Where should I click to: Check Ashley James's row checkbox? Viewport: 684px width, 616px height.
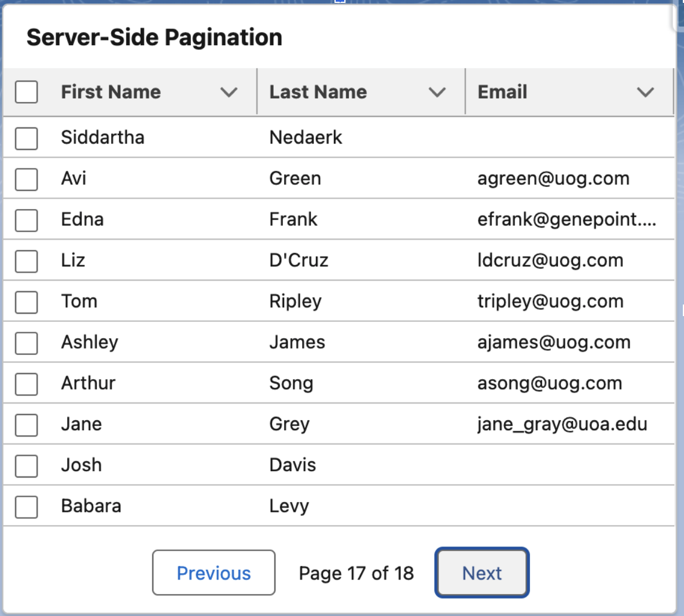(26, 342)
